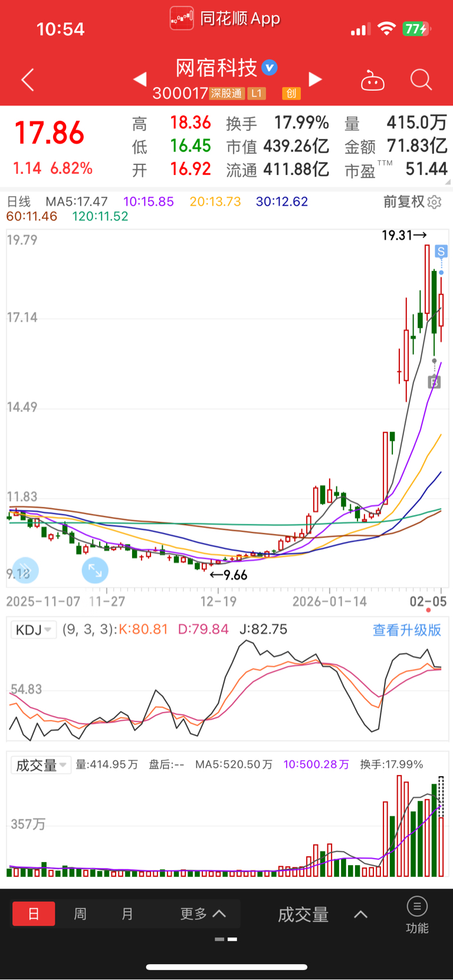This screenshot has width=453, height=980.
Task: Switch to previous stock with left triangle
Action: (140, 79)
